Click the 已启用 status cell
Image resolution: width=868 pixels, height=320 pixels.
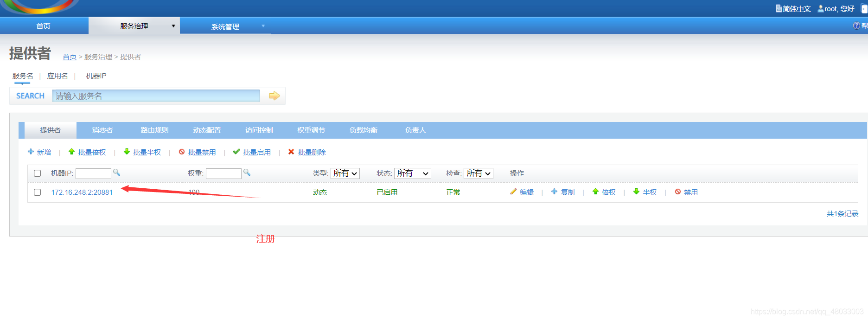(x=387, y=192)
